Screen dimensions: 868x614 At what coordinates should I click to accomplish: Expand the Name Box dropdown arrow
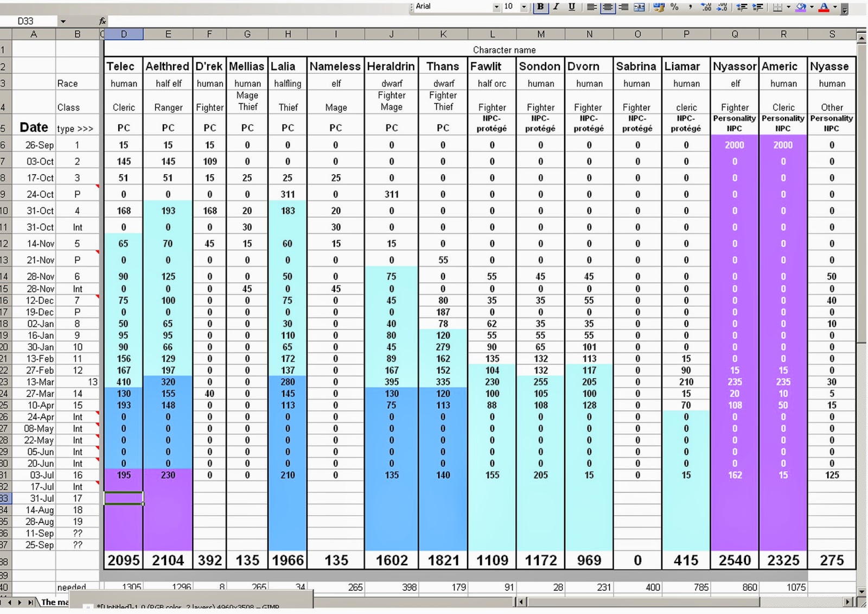pyautogui.click(x=63, y=21)
